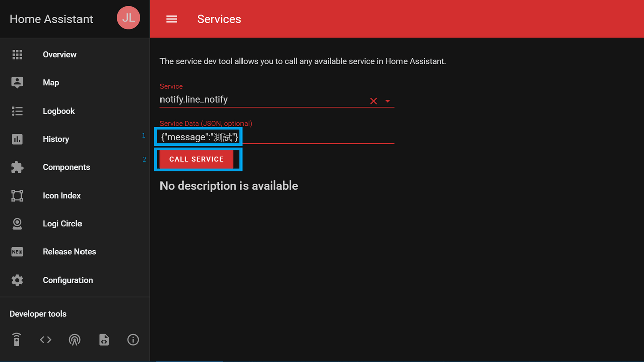Click the JL user avatar
The image size is (644, 362).
[x=128, y=18]
